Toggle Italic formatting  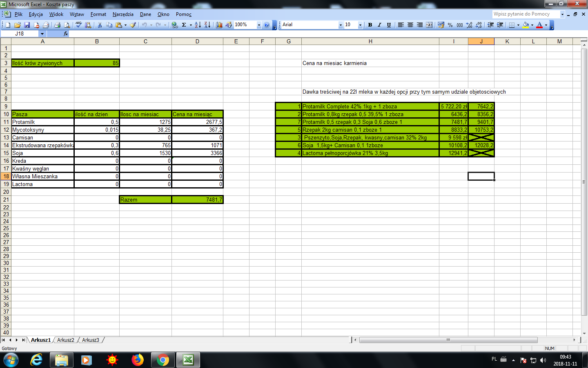tap(379, 25)
